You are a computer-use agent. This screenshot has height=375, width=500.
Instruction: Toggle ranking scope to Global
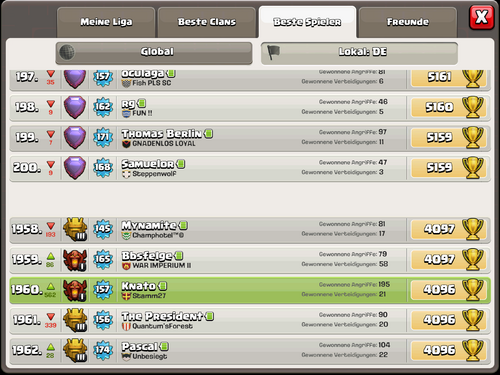click(x=154, y=52)
